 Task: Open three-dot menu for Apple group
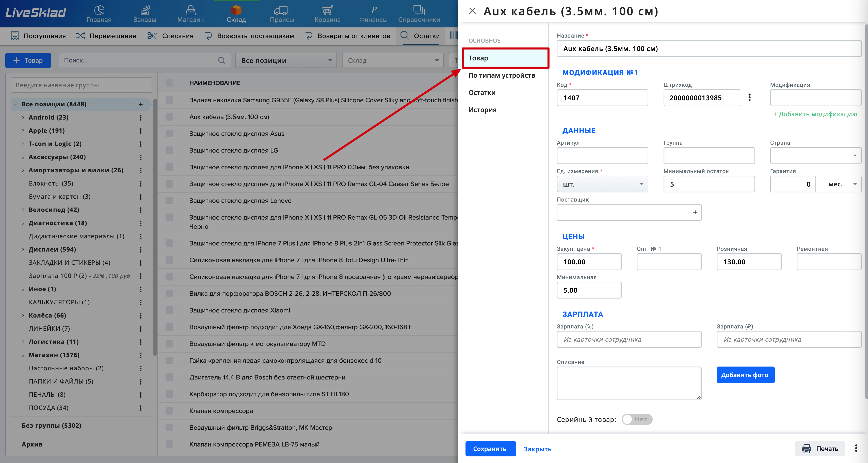coord(140,131)
